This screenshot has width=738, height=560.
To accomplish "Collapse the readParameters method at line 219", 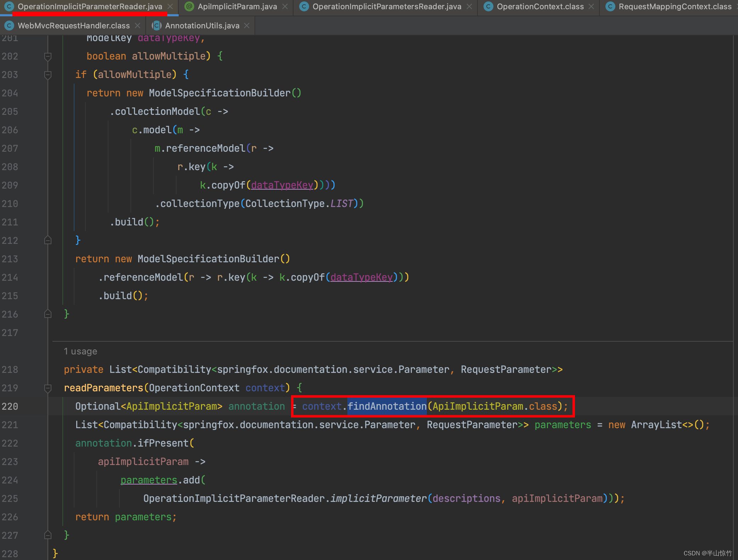I will pos(48,388).
